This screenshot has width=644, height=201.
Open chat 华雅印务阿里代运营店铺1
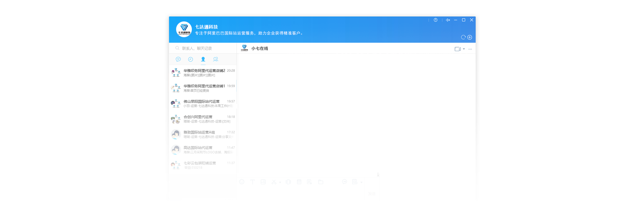(x=203, y=88)
